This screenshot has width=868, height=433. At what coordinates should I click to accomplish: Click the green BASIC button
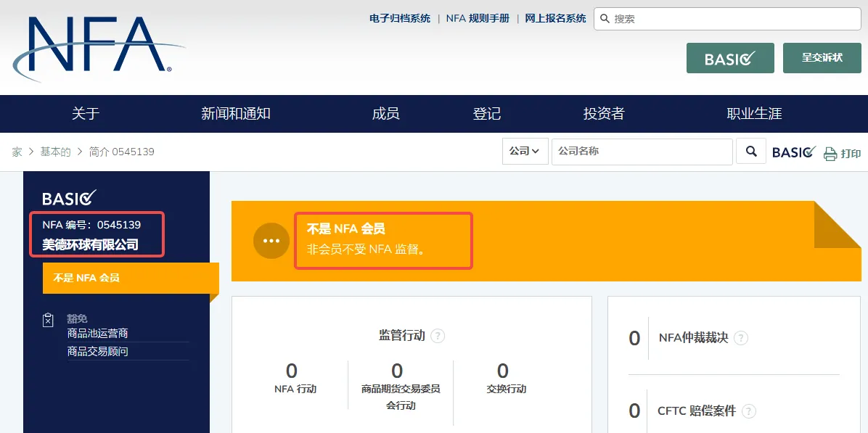730,58
